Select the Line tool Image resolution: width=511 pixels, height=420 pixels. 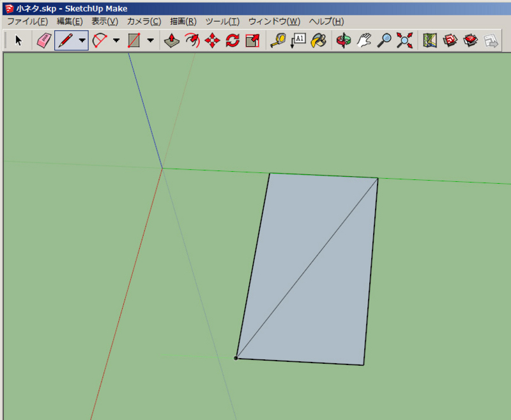(66, 40)
